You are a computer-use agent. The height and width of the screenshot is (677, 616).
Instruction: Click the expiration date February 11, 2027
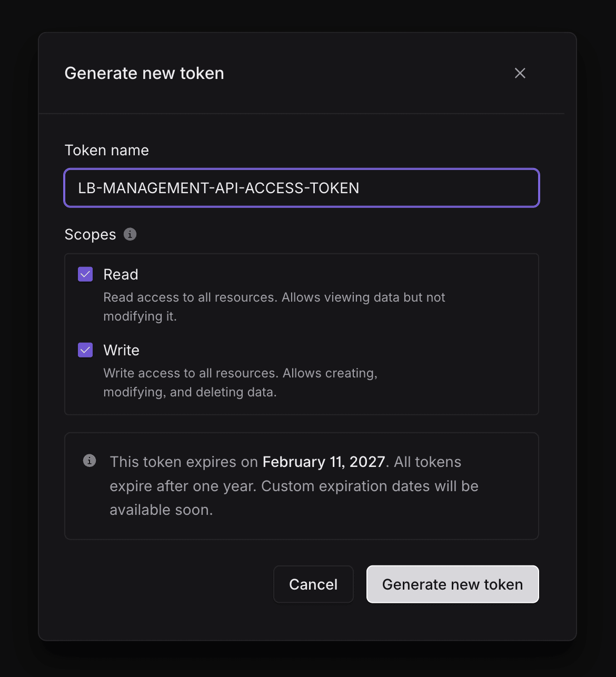coord(323,462)
